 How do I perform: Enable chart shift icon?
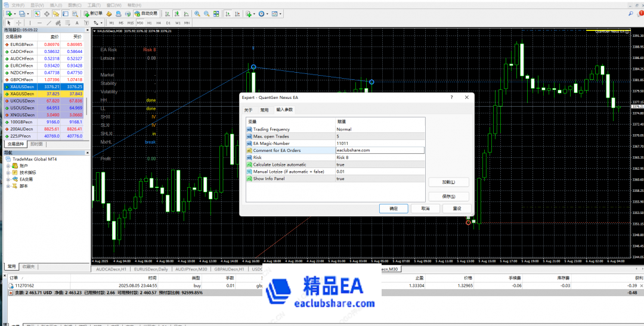coord(237,14)
